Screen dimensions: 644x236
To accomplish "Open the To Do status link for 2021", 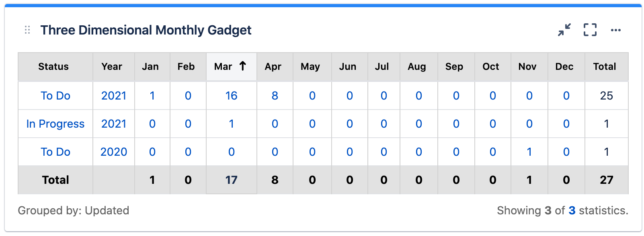I will [x=55, y=96].
